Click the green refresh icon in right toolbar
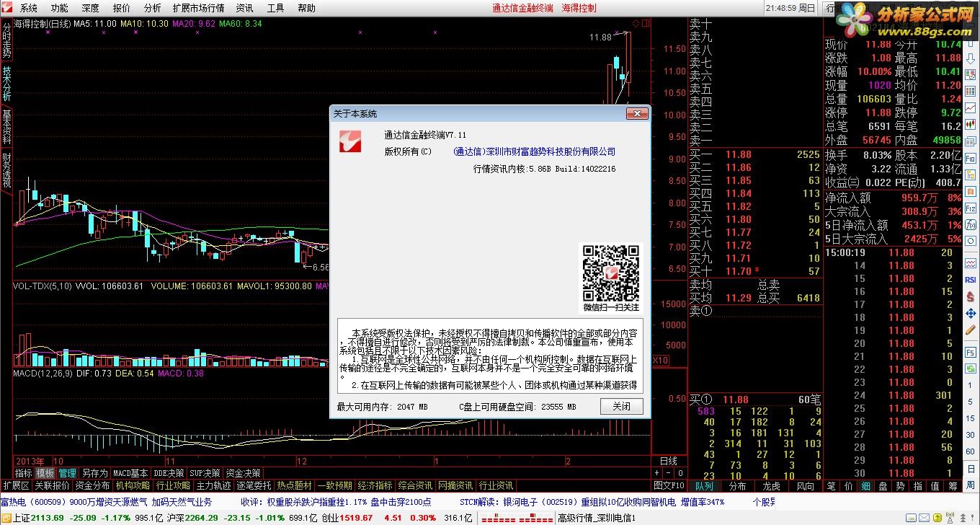The image size is (980, 525). point(970,369)
